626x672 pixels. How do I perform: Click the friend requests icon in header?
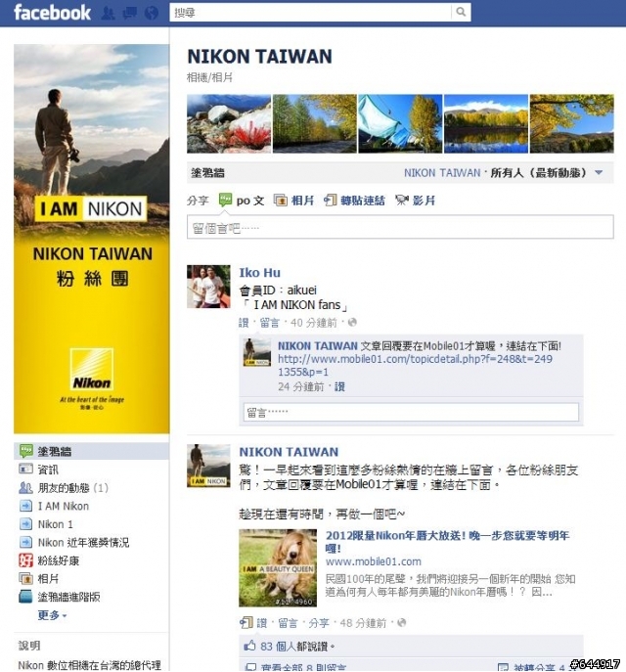coord(108,13)
